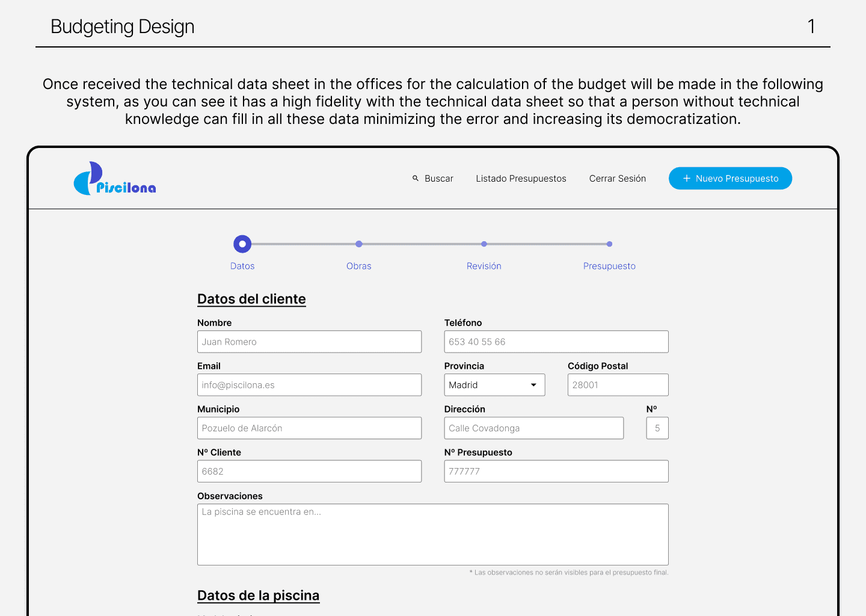
Task: Select the Presupuesto step indicator dot
Action: coord(609,244)
